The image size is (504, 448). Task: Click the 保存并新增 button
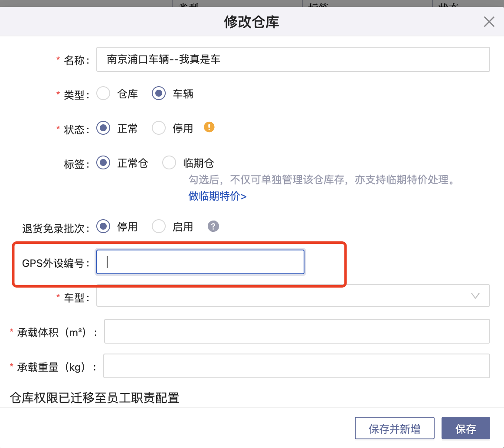coord(394,429)
